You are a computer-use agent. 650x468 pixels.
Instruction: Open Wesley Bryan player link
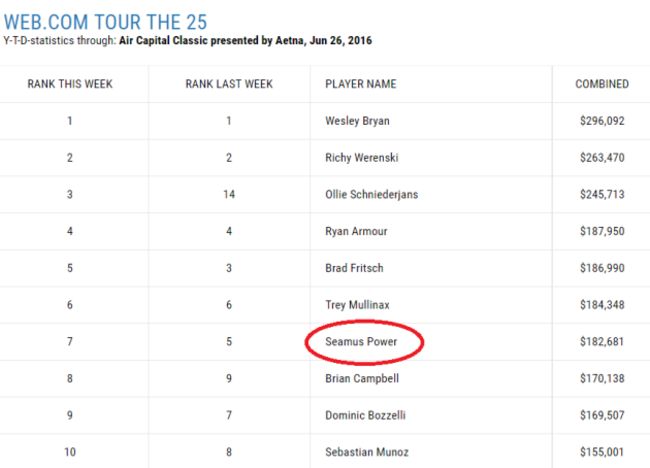point(357,121)
